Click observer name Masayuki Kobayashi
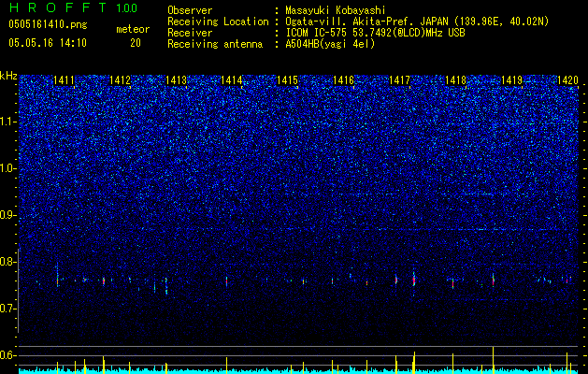The image size is (588, 374). (x=336, y=10)
